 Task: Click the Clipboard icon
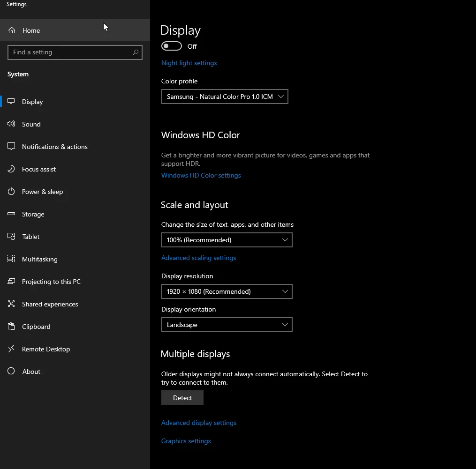pyautogui.click(x=11, y=326)
